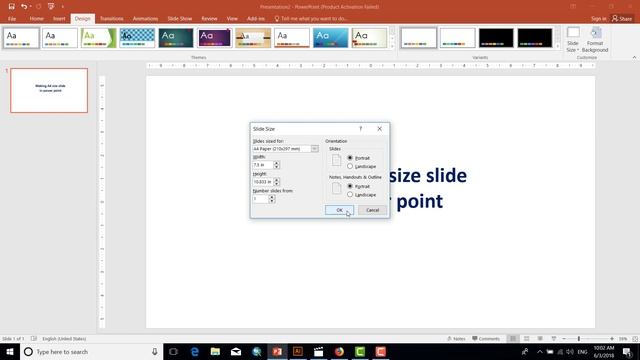The height and width of the screenshot is (360, 640).
Task: Open the Comments pane from status bar
Action: click(486, 339)
